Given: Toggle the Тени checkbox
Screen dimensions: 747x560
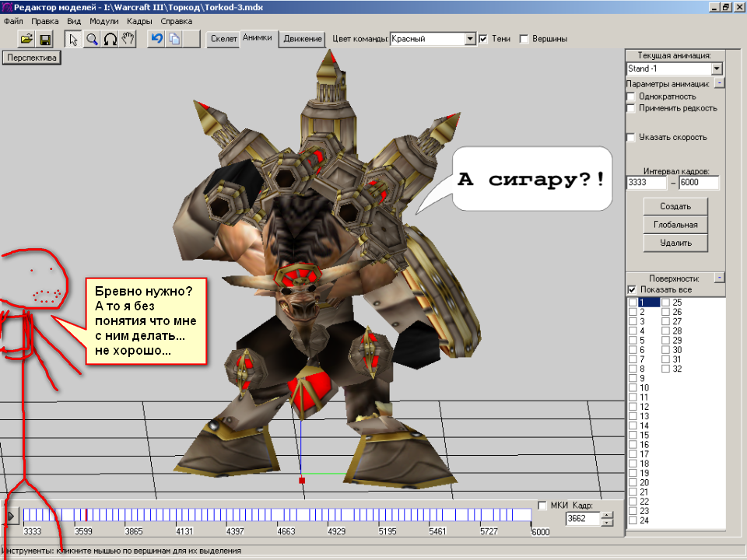Looking at the screenshot, I should coord(482,39).
